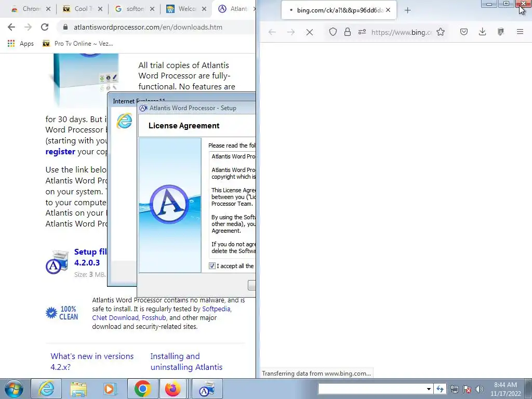
Task: Save page to Pocket in Firefox
Action: [x=464, y=32]
